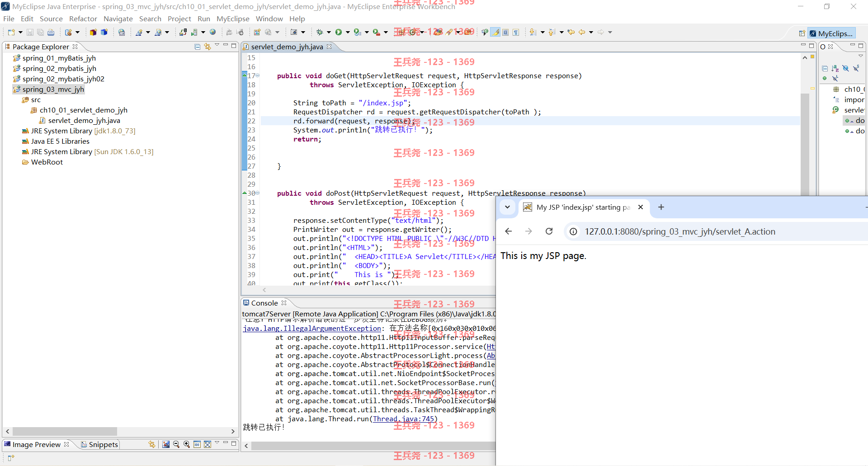Click Next Annotation arrow icon

click(x=533, y=32)
